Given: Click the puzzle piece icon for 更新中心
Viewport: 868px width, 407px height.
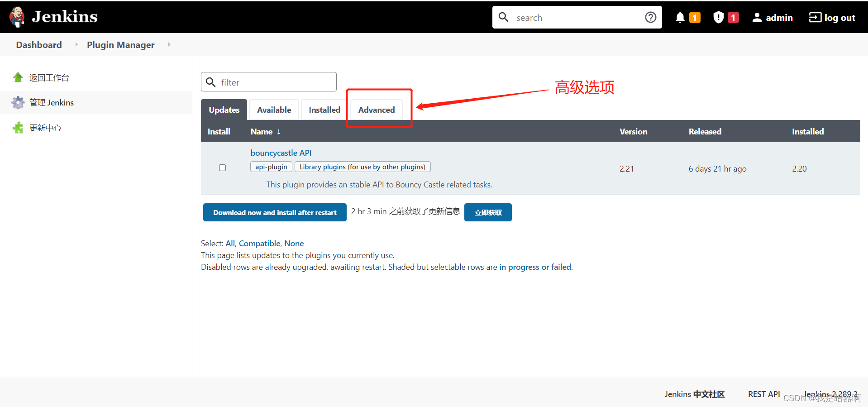Looking at the screenshot, I should pos(18,128).
